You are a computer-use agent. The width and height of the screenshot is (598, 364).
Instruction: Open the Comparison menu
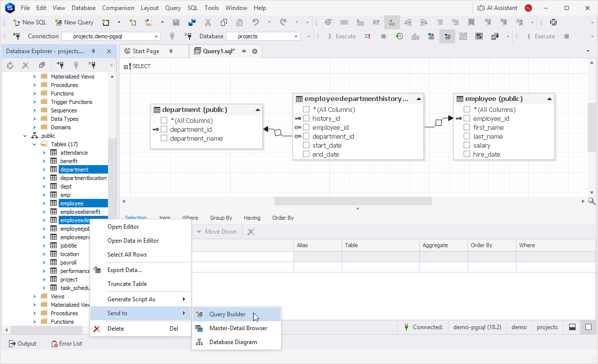[x=118, y=8]
